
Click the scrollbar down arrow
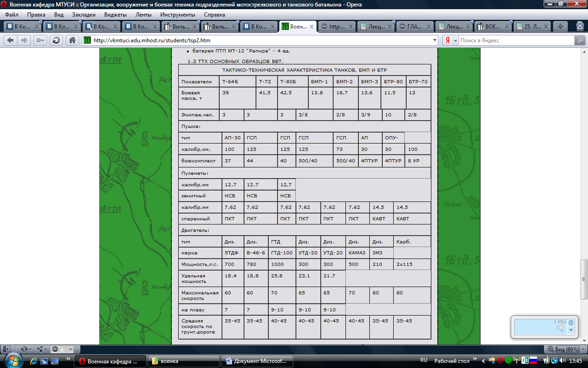[x=584, y=341]
